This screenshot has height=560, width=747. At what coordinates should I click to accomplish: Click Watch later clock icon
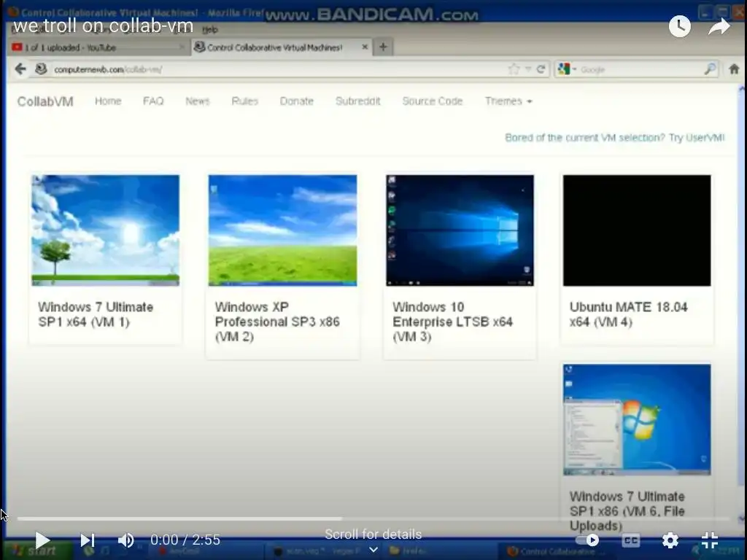pyautogui.click(x=679, y=26)
